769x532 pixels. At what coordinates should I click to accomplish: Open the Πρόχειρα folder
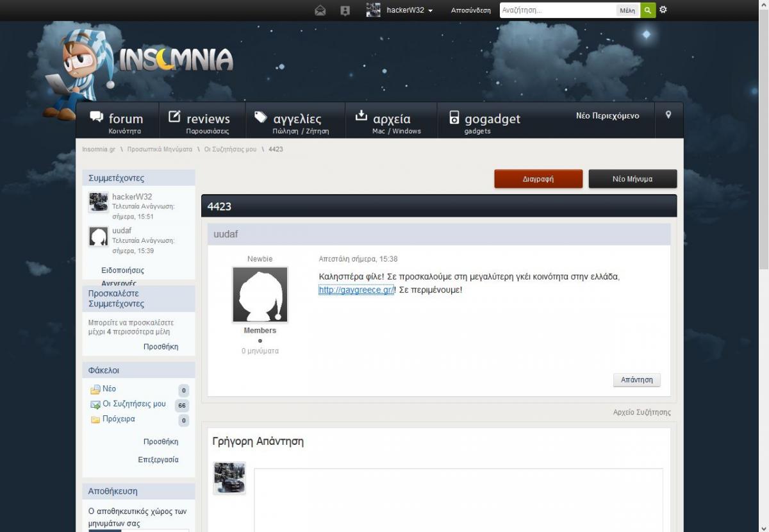point(119,419)
